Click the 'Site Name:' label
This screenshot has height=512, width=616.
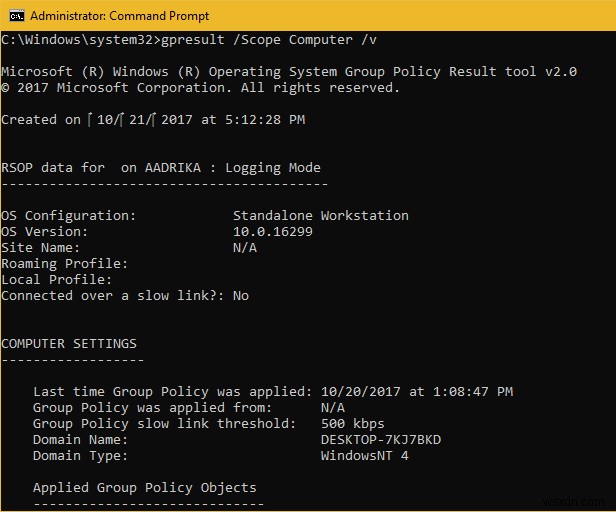[40, 248]
